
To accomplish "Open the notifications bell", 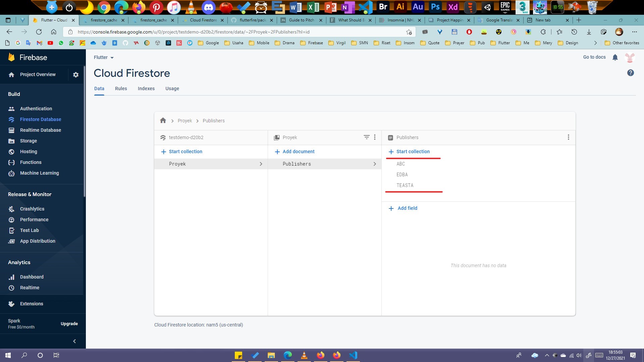I will pos(615,57).
